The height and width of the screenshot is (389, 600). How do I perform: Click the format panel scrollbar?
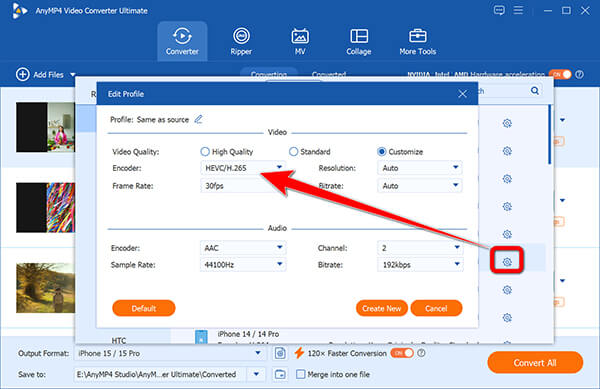point(550,135)
